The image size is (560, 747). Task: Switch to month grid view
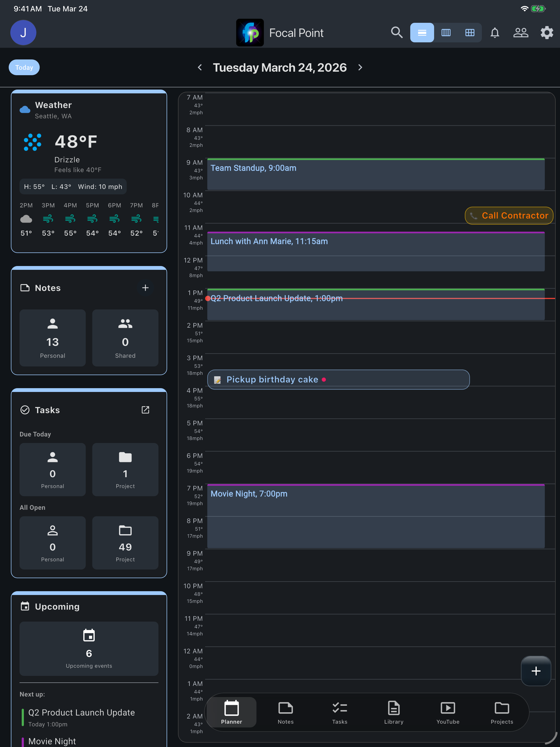[470, 32]
